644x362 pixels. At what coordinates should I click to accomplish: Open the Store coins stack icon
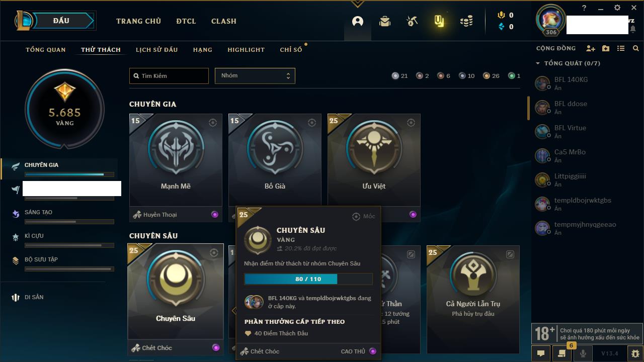tap(466, 21)
